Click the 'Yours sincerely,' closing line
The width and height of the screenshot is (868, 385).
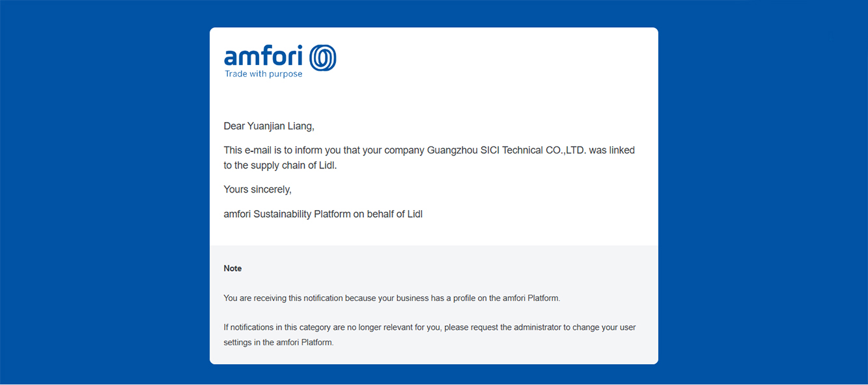(257, 190)
